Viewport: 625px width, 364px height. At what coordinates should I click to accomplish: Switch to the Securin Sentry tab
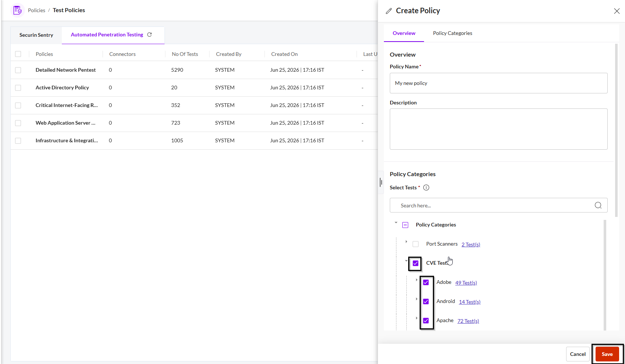coord(36,35)
